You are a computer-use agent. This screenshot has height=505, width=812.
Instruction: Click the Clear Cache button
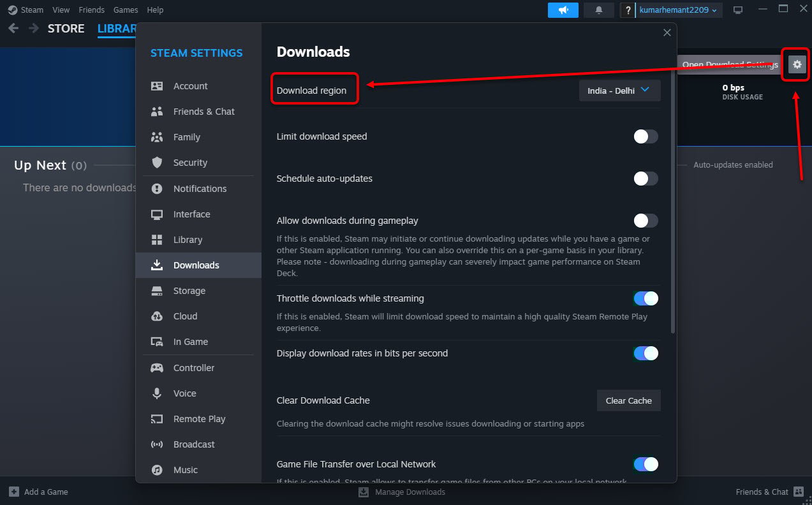pos(628,400)
